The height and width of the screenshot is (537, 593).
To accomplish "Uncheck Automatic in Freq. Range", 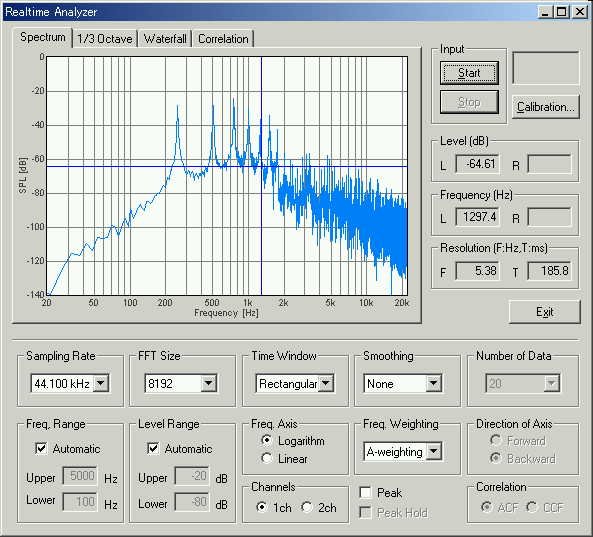I will (x=41, y=449).
